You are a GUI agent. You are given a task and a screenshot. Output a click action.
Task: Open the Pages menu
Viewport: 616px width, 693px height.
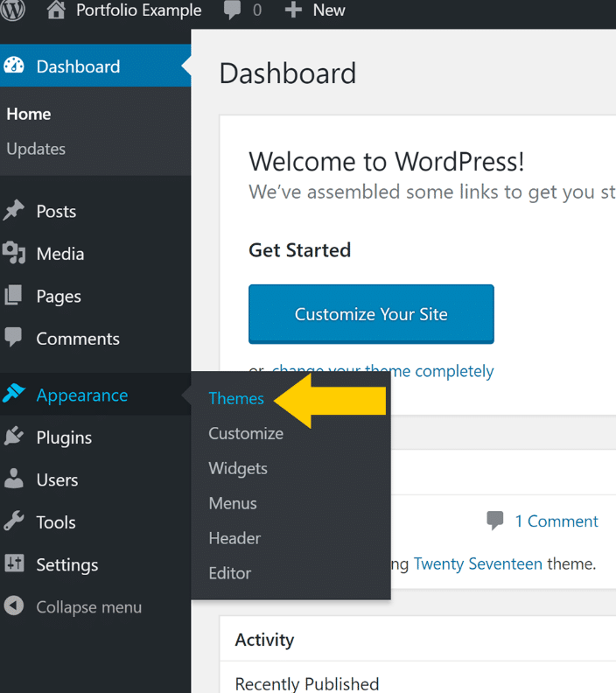coord(59,297)
